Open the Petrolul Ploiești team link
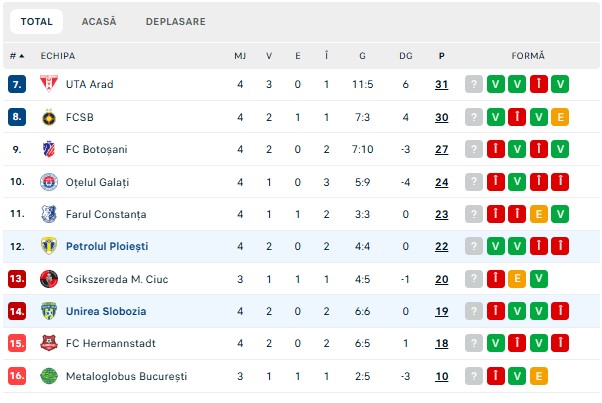 coord(106,246)
